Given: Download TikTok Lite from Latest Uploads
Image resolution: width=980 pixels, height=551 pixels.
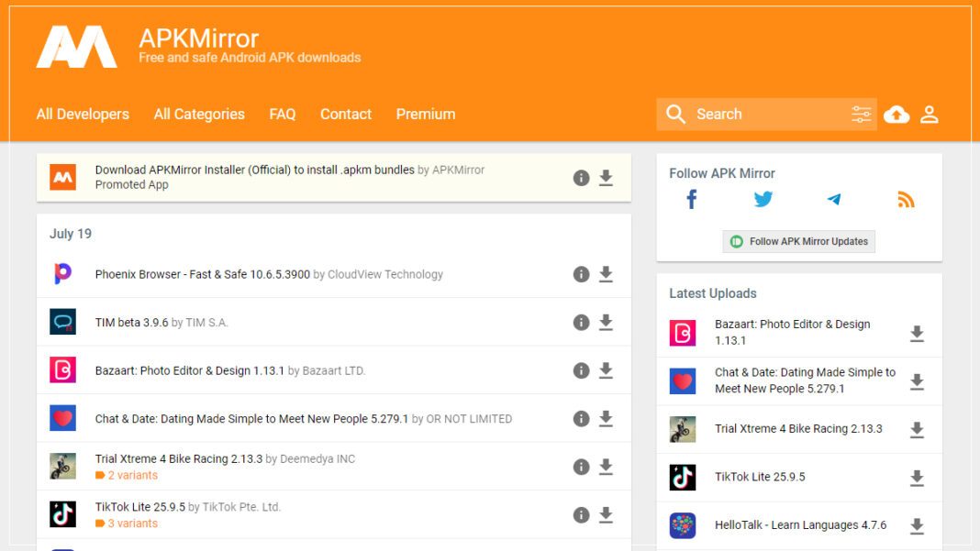Looking at the screenshot, I should [x=917, y=478].
